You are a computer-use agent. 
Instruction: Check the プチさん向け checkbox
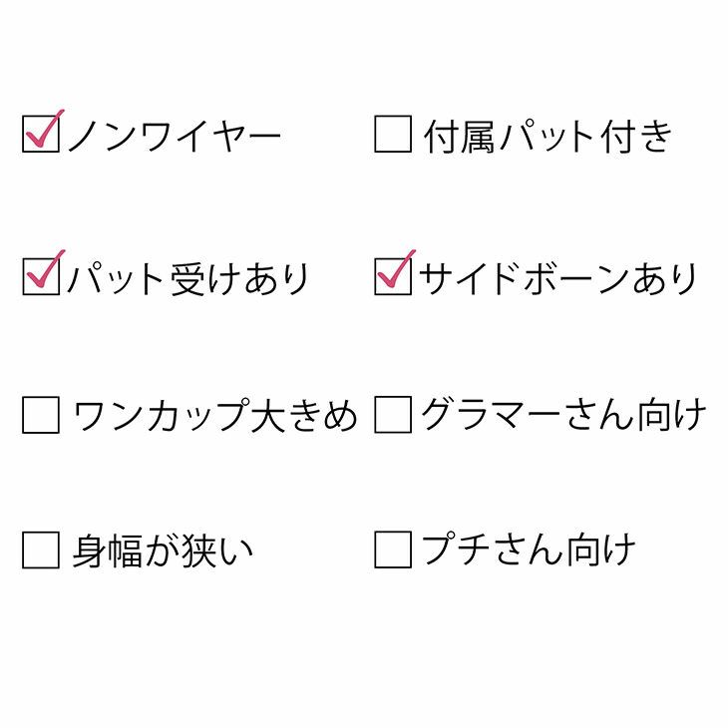(x=393, y=549)
